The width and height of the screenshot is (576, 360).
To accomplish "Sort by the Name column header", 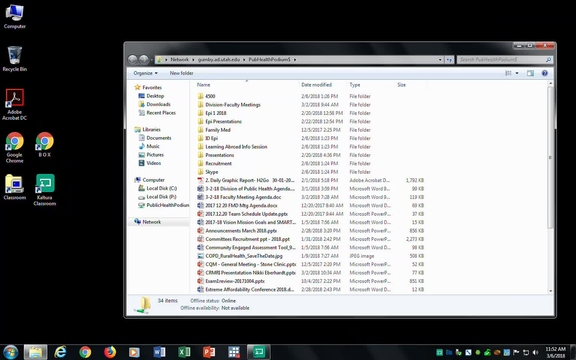I will [x=247, y=85].
